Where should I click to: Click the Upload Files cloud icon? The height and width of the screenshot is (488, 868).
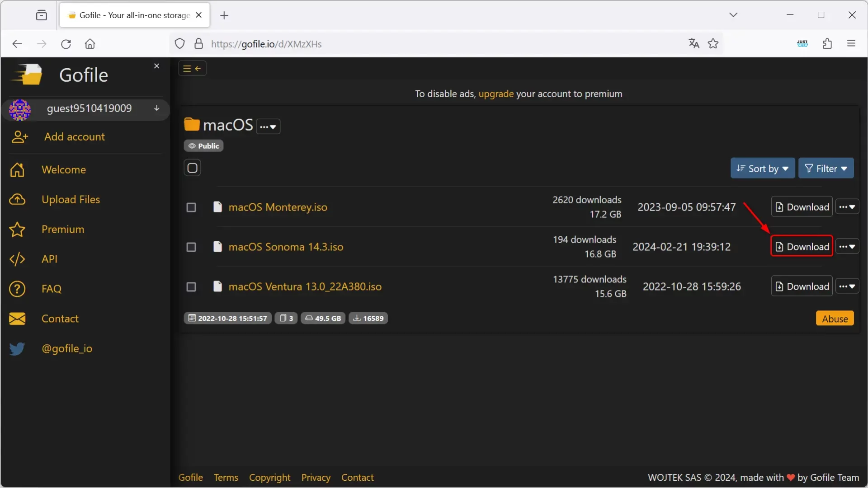pos(17,200)
